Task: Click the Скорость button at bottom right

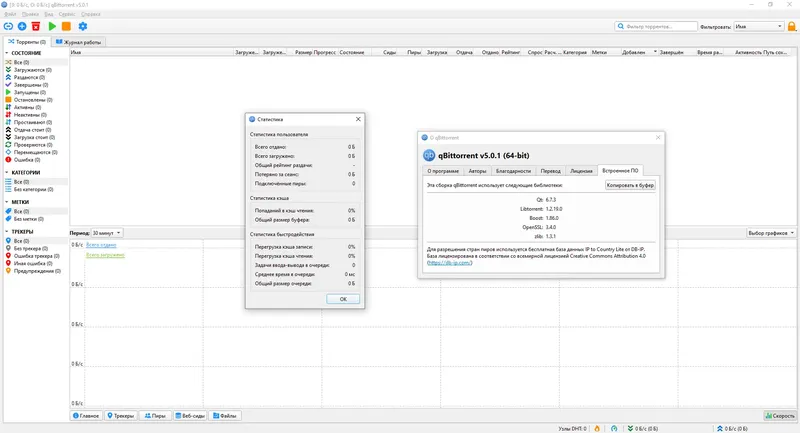Action: [780, 416]
